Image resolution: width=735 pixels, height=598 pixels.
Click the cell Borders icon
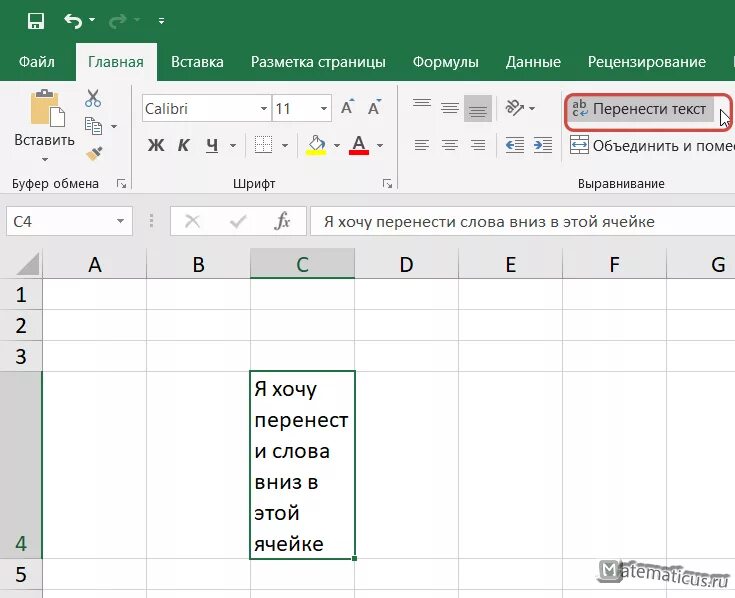coord(263,145)
